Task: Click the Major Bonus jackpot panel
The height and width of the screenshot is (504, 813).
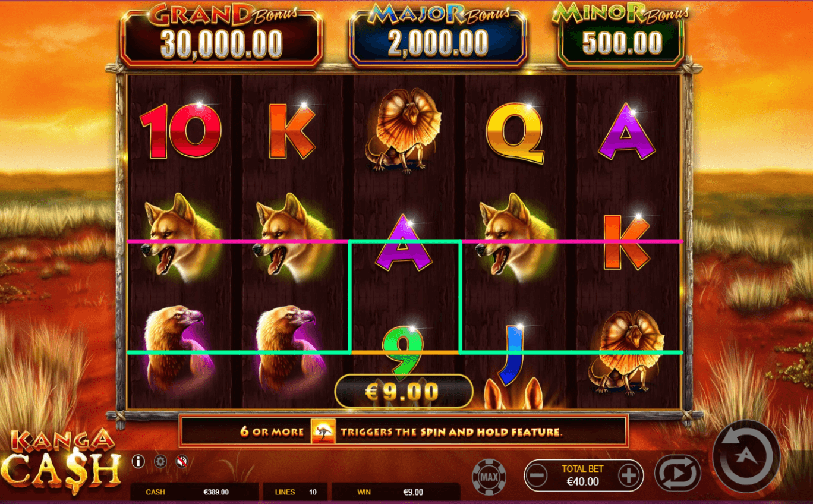Action: tap(437, 36)
